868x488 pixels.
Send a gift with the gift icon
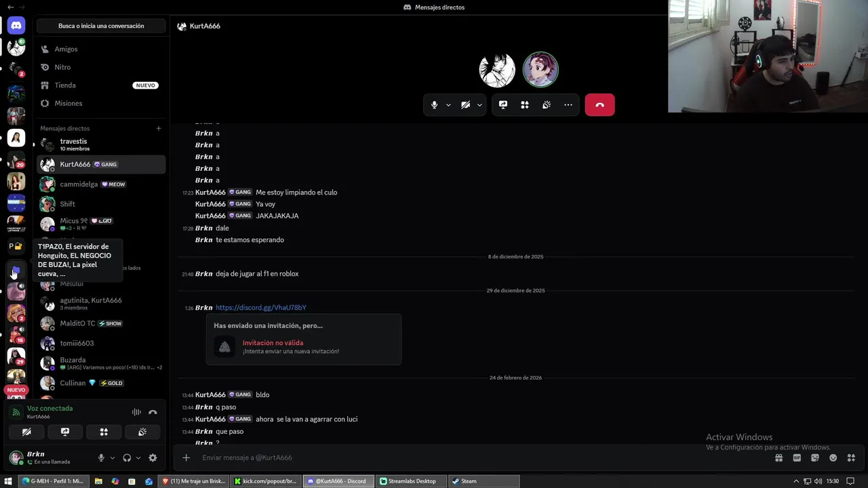point(778,457)
